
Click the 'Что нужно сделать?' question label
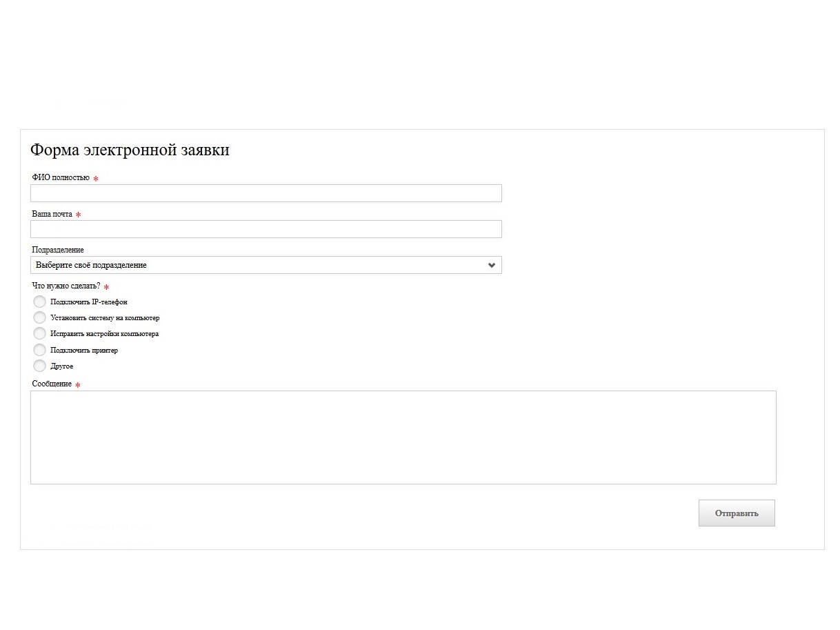(x=66, y=286)
